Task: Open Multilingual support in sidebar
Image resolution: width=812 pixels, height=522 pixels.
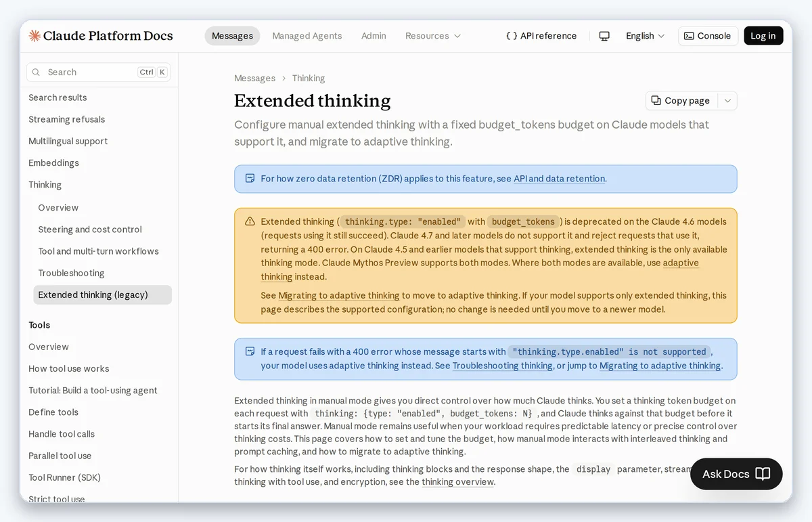Action: 68,141
